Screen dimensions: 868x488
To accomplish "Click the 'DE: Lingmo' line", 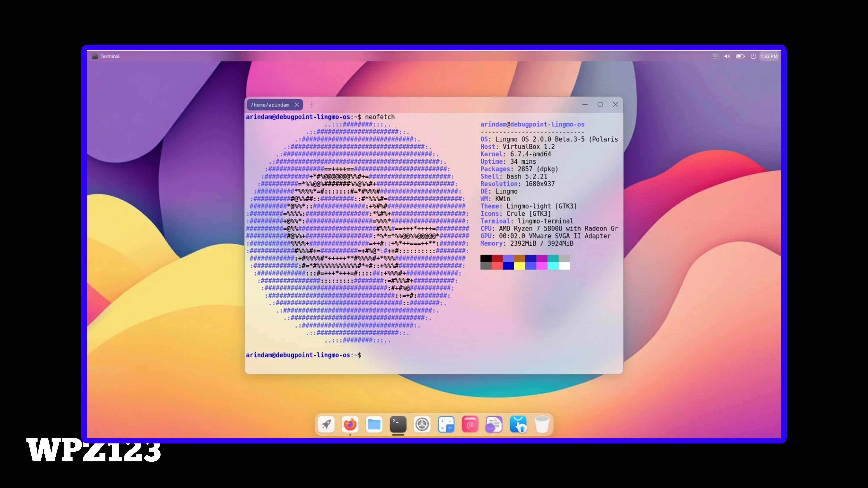I will pos(499,191).
